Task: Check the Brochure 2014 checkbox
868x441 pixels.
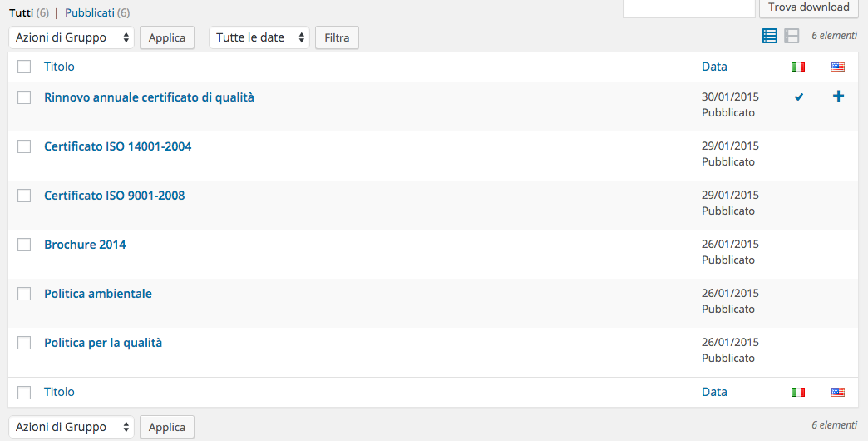Action: (x=24, y=245)
